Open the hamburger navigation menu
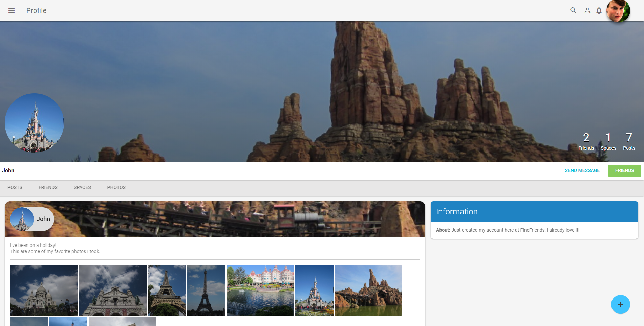 click(x=12, y=10)
